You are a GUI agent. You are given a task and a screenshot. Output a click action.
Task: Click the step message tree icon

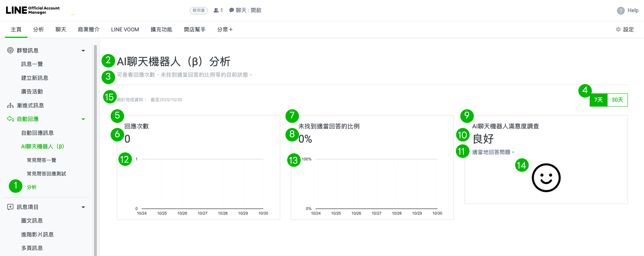click(10, 106)
